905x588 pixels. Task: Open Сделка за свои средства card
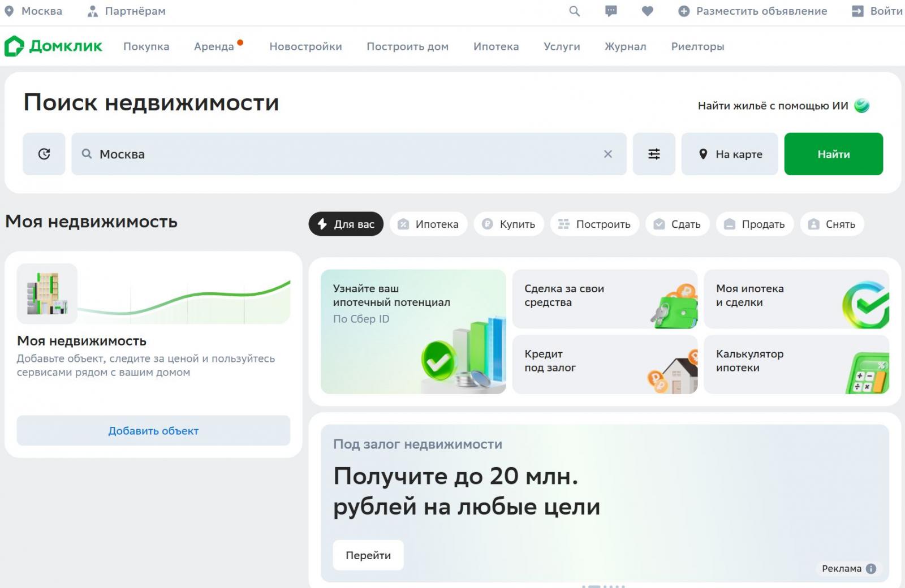pos(605,299)
